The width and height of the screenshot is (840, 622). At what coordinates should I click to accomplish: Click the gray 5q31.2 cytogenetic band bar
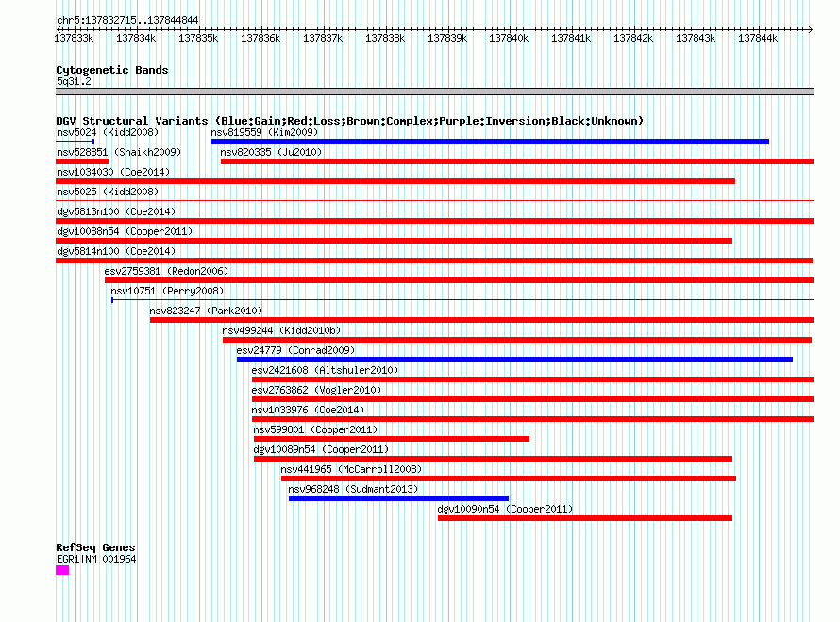434,92
